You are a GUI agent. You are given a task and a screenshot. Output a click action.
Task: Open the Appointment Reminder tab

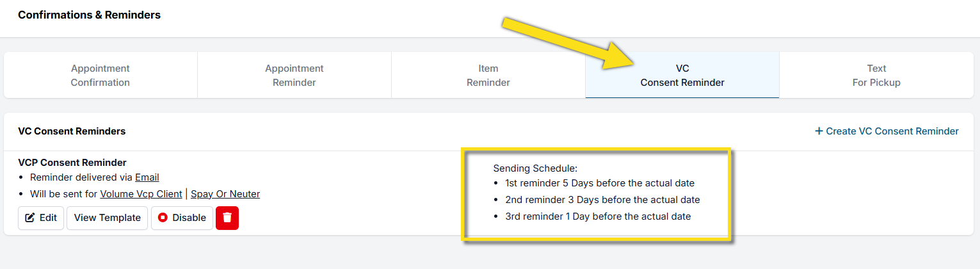(x=294, y=76)
